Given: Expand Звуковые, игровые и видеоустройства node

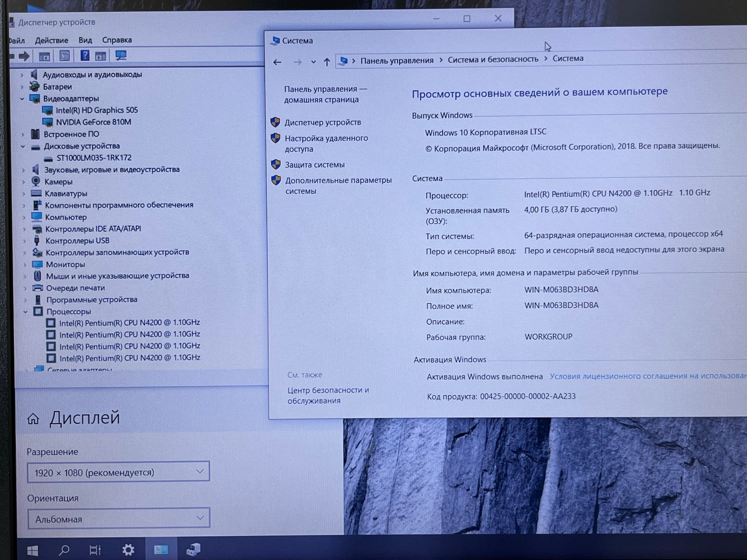Looking at the screenshot, I should [x=23, y=170].
